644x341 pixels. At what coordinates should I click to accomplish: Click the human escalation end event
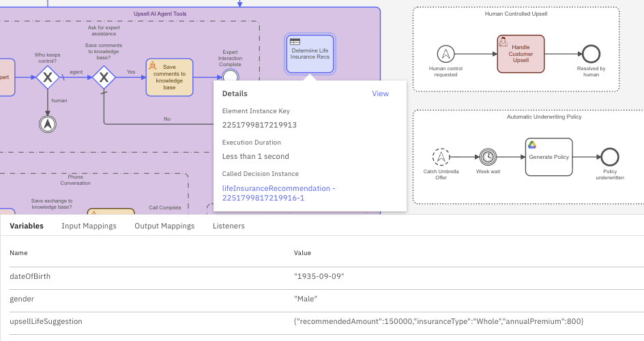tap(48, 123)
